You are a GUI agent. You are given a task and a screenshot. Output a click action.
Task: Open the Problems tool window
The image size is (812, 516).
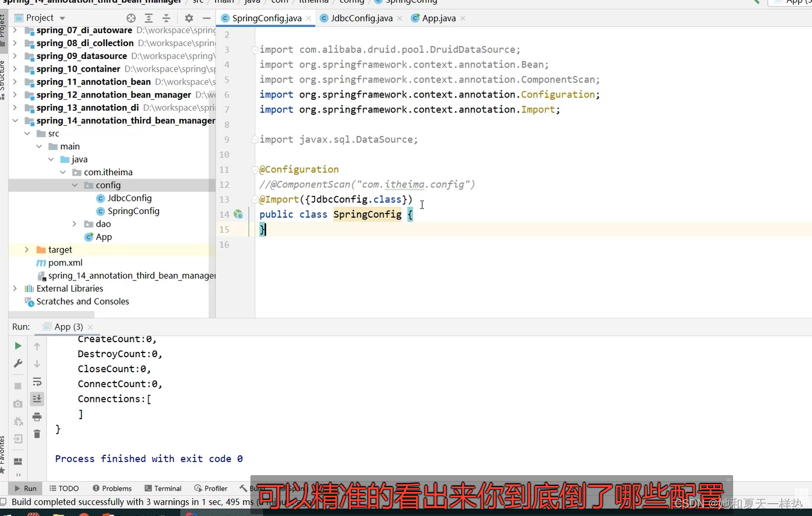pos(112,488)
